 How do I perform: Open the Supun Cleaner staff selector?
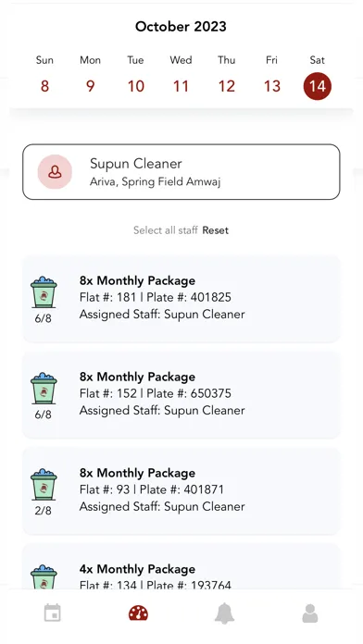181,172
